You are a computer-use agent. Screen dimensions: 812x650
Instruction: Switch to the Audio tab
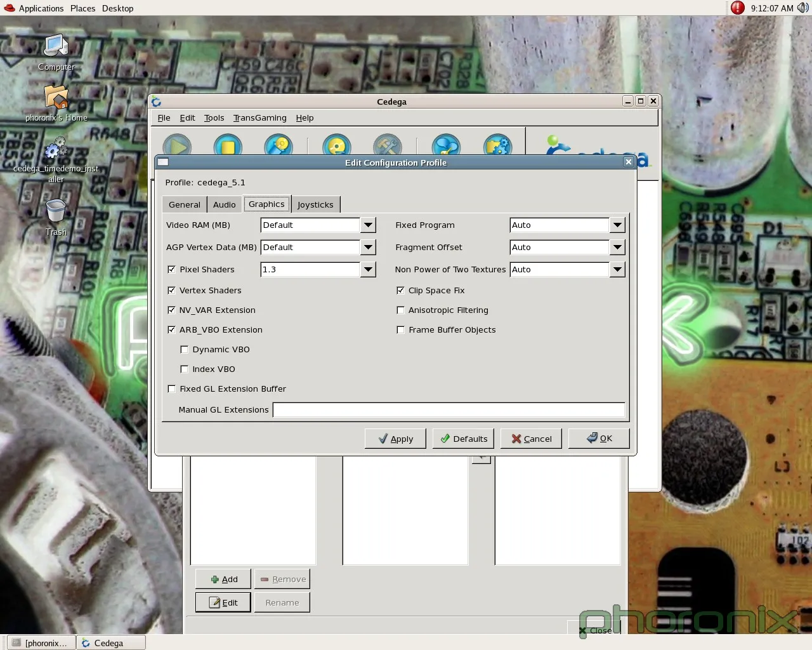pos(225,204)
